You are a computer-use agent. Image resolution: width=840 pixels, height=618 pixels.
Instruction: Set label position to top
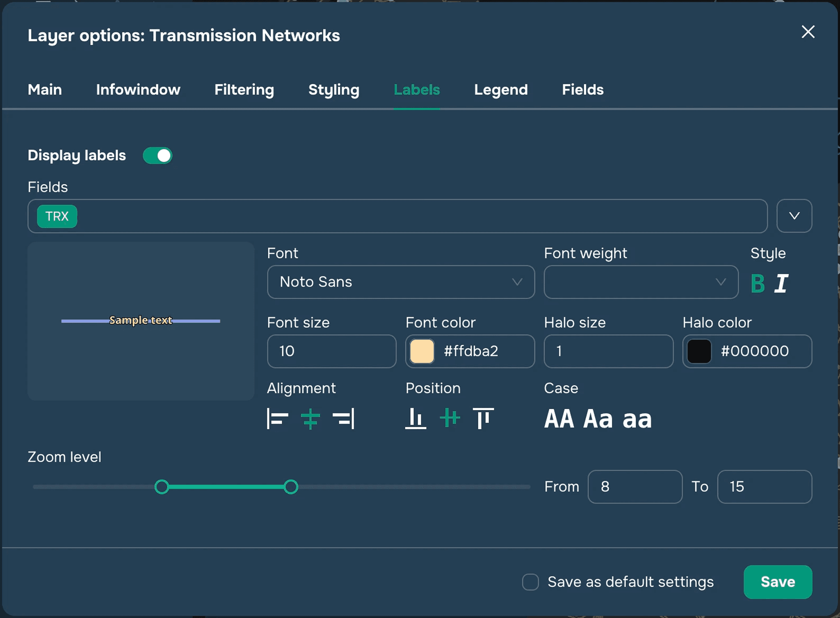click(x=483, y=419)
